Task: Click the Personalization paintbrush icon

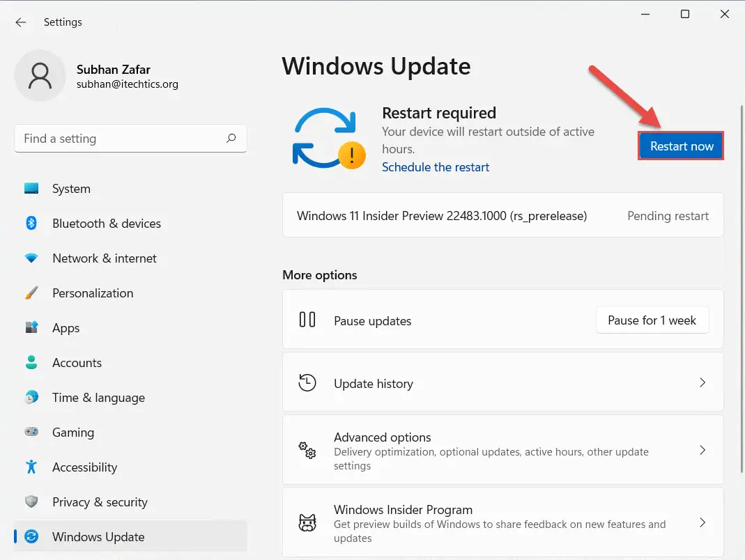Action: pos(31,293)
